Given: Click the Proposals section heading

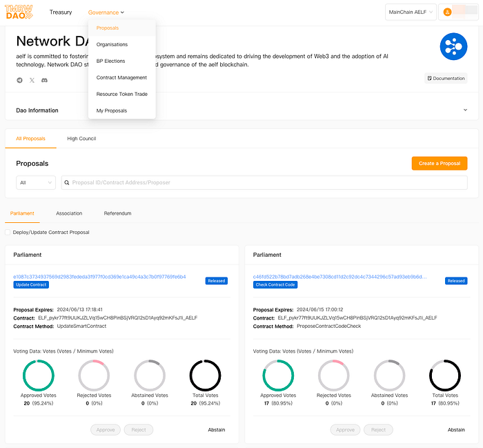Looking at the screenshot, I should [x=32, y=164].
